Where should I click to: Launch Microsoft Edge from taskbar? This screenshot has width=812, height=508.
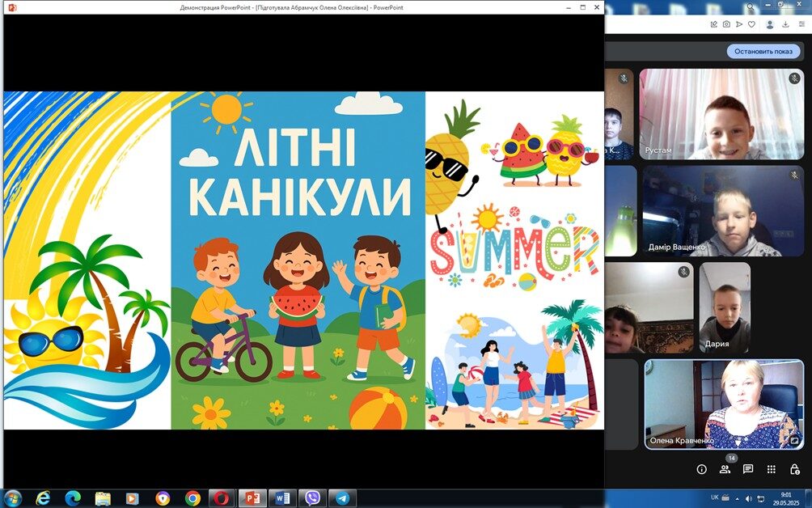(73, 498)
